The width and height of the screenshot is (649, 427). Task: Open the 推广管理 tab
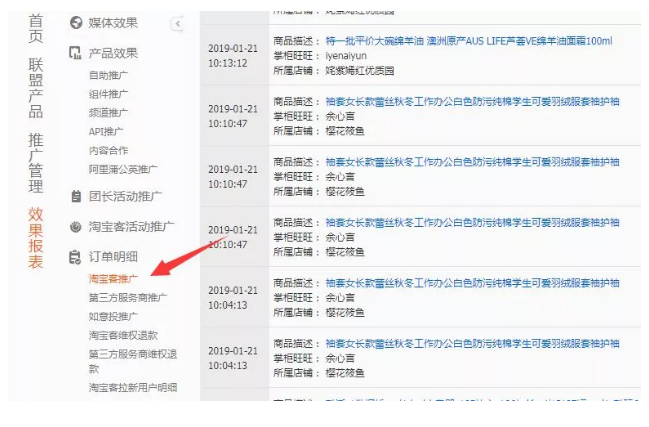[36, 162]
